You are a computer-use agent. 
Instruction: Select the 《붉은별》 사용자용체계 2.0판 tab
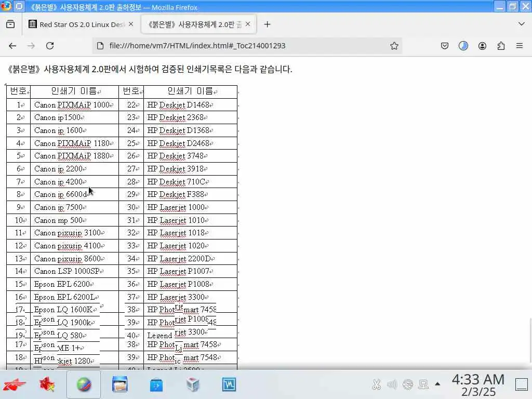tap(198, 24)
